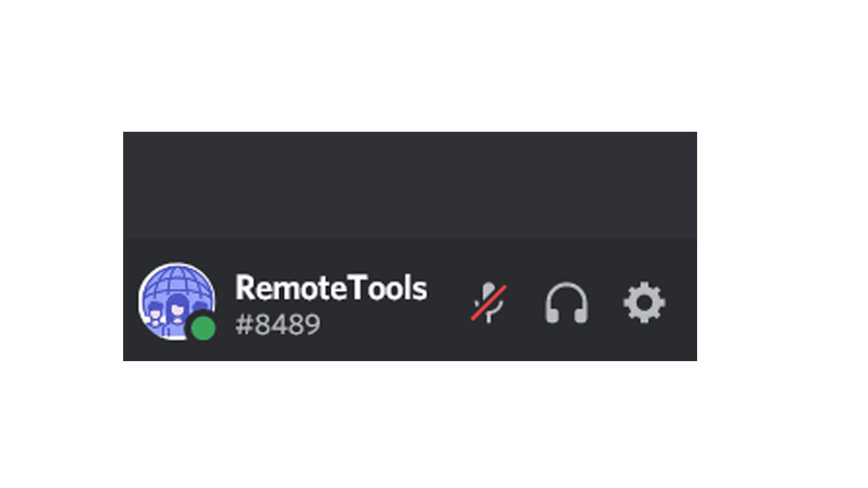The width and height of the screenshot is (868, 488).
Task: Open status menu from RemoteTools avatar
Action: 176,301
